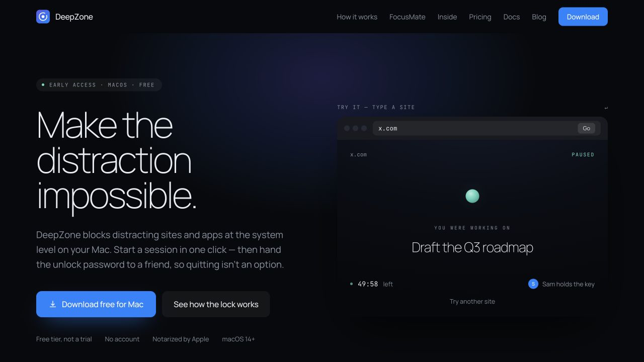Click the PAUSED status label

coord(583,155)
